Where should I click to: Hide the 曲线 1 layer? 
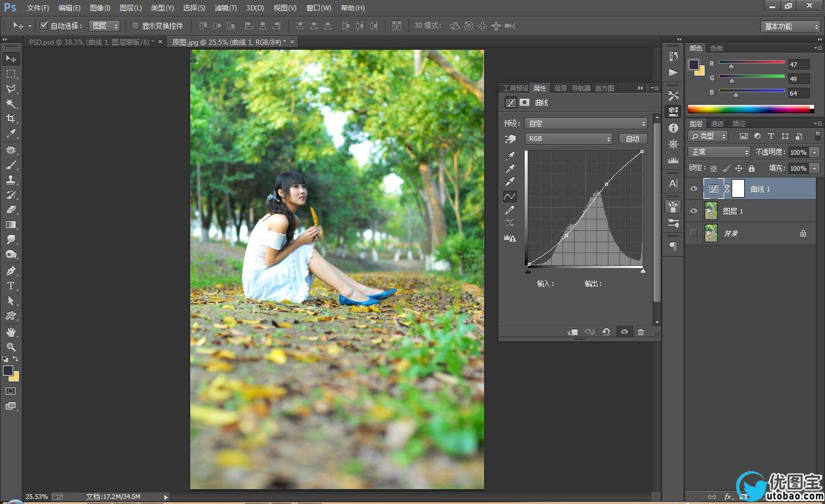pyautogui.click(x=694, y=189)
